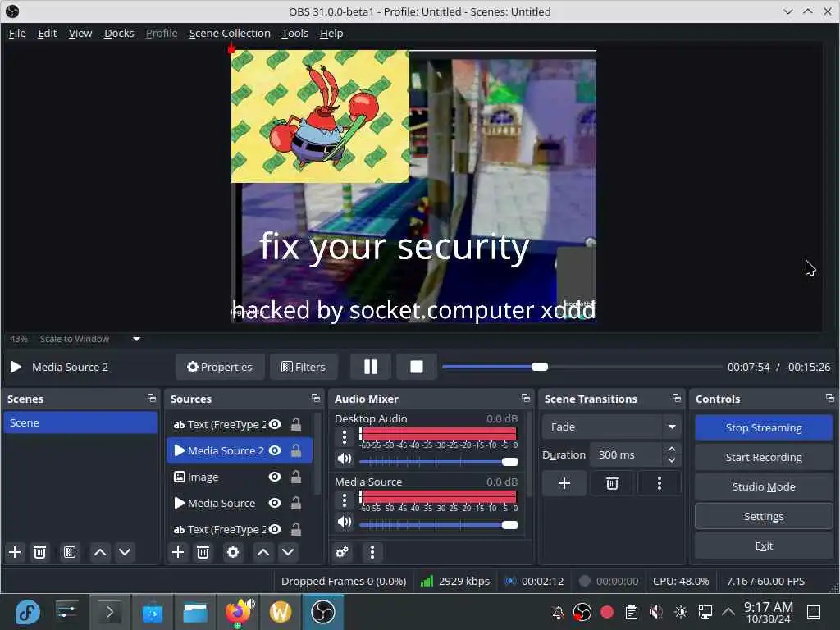Image resolution: width=840 pixels, height=630 pixels.
Task: Open transition properties three-dot button
Action: coord(660,483)
